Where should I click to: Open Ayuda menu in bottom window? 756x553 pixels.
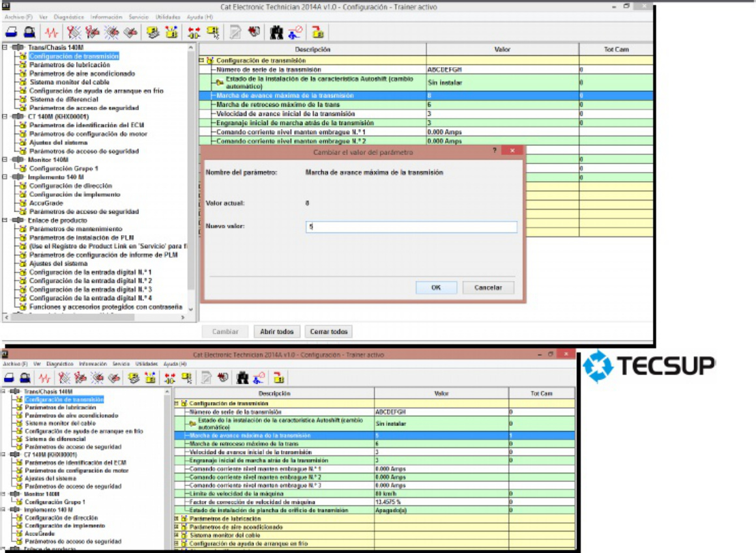[175, 363]
